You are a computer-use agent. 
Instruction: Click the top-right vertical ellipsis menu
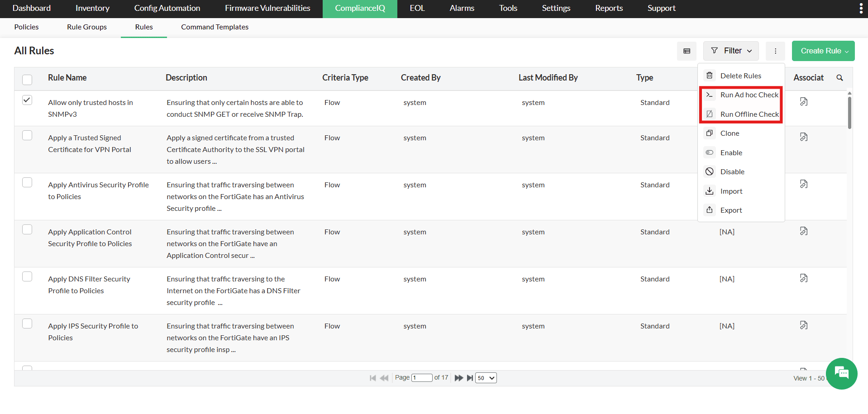pyautogui.click(x=861, y=8)
